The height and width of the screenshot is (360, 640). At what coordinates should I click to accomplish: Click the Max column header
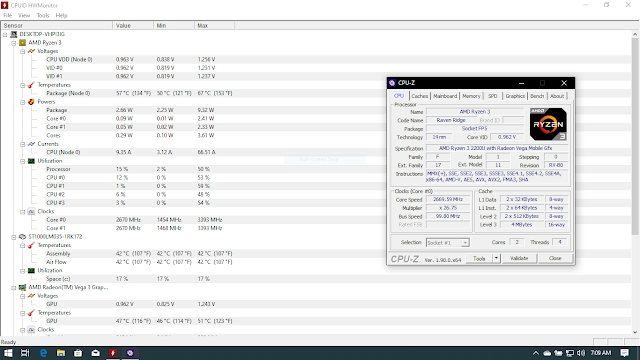[x=215, y=25]
